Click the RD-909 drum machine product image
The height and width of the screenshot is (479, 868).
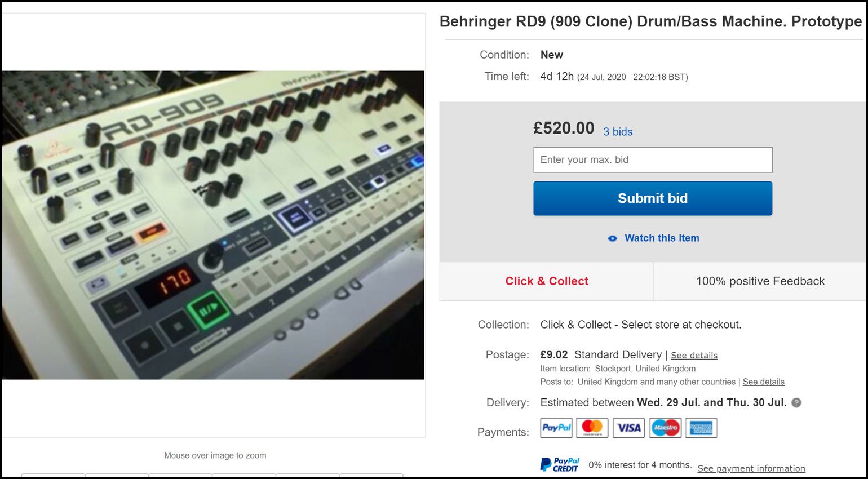tap(213, 225)
